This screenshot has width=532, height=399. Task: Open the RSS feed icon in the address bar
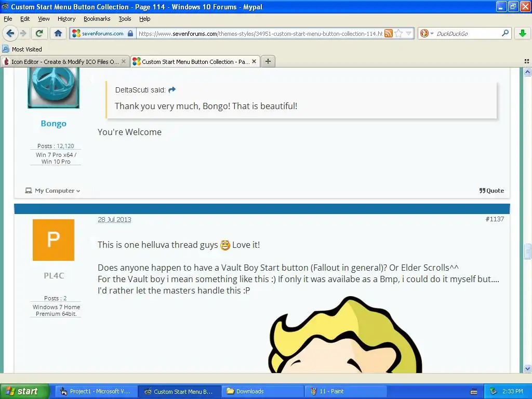(x=389, y=33)
